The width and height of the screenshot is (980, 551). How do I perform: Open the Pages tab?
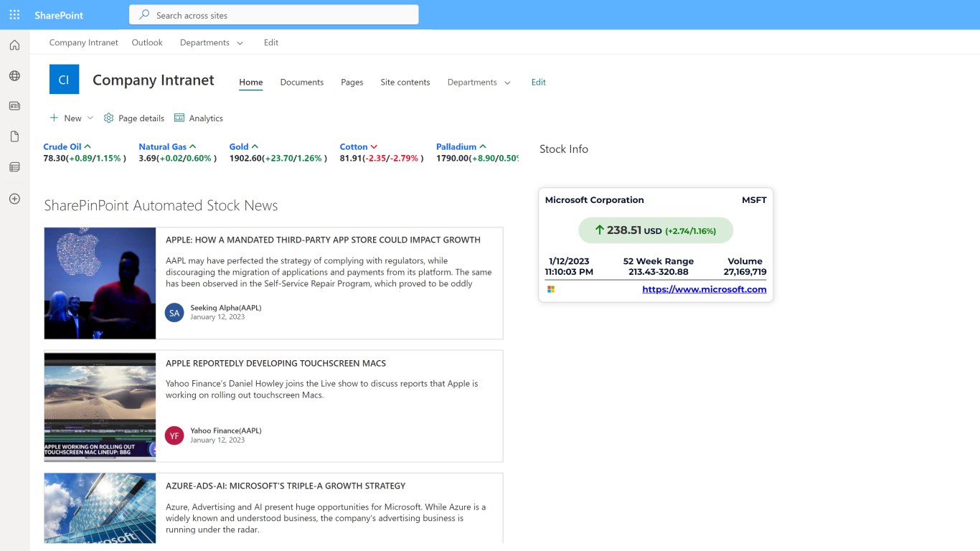point(352,82)
